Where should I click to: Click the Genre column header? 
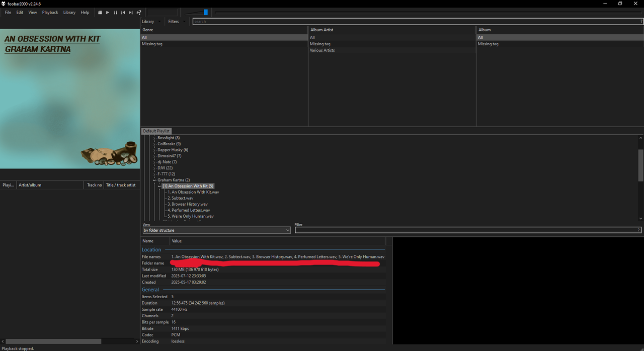(224, 30)
